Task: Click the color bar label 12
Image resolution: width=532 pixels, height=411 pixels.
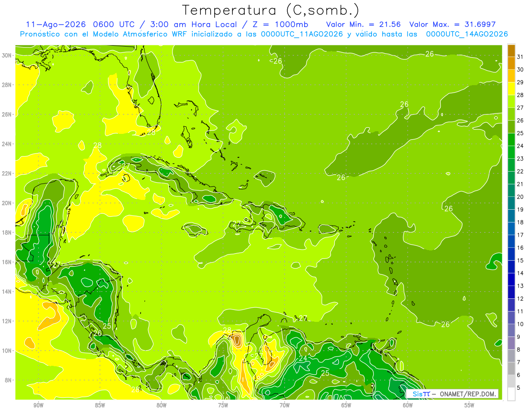Action: pyautogui.click(x=520, y=299)
